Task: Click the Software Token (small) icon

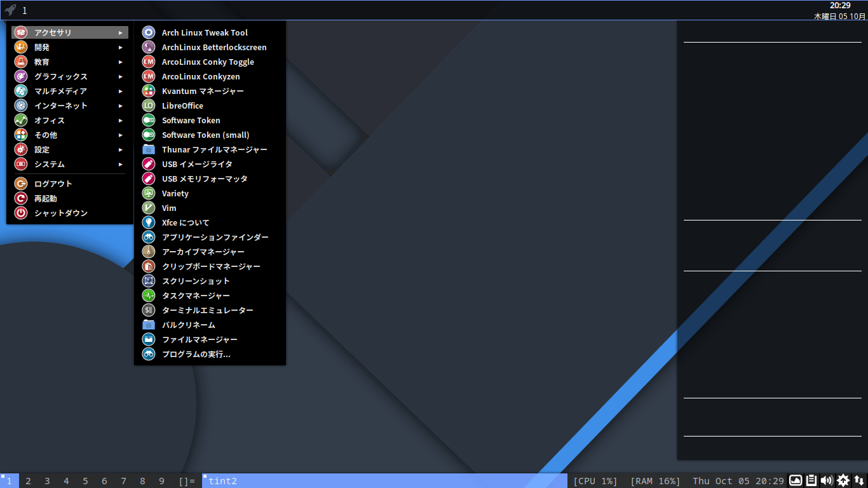Action: [x=149, y=135]
